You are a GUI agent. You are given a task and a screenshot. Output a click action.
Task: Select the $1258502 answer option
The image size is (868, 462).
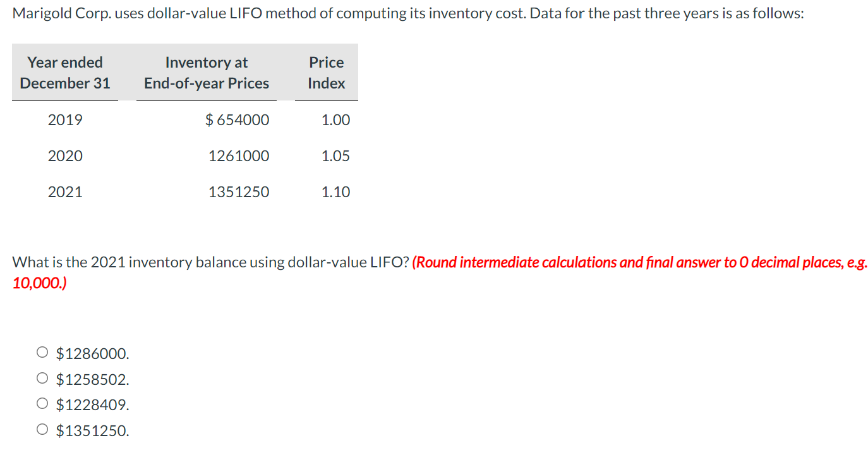coord(92,379)
